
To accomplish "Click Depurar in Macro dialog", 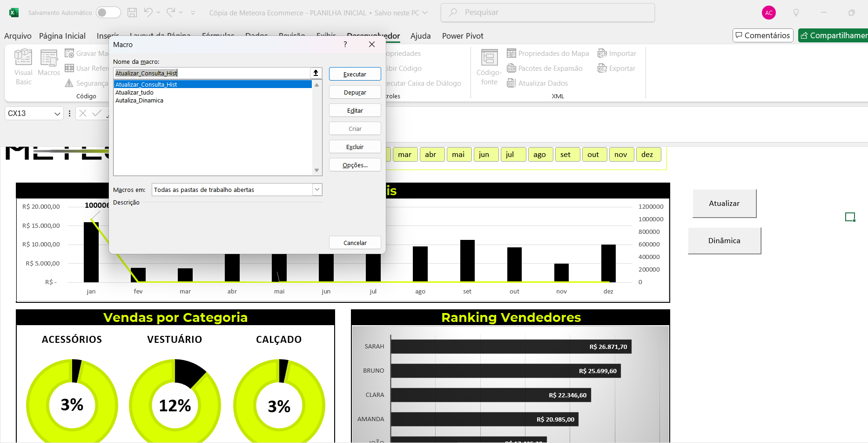I will (x=355, y=92).
